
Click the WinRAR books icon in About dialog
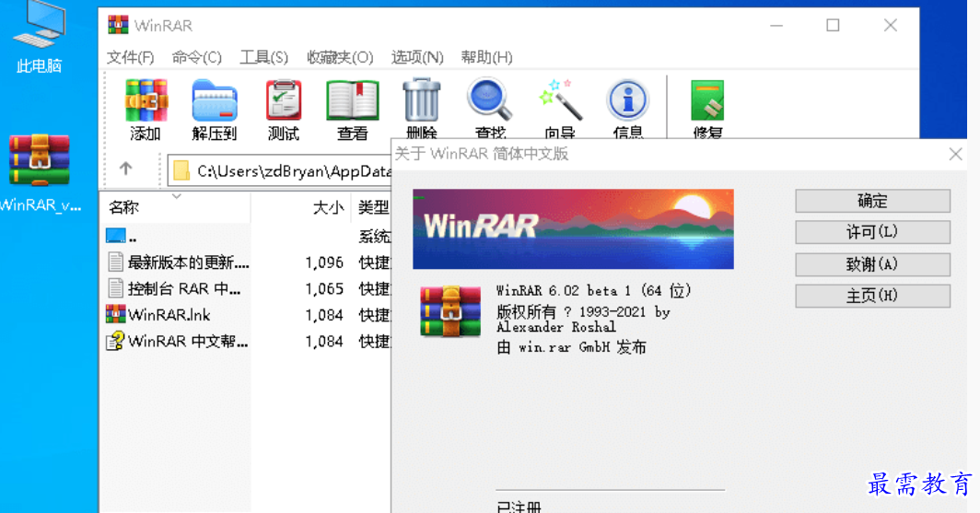click(450, 311)
